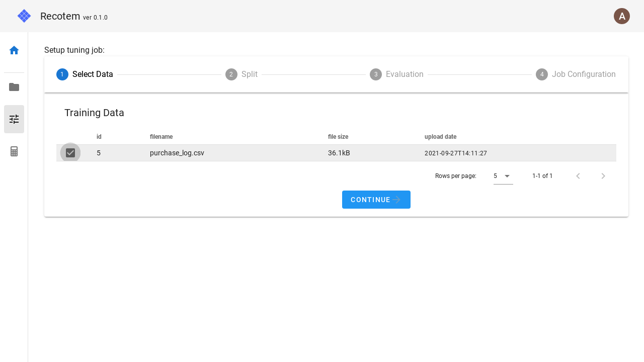Open the home page icon in sidebar
The image size is (644, 362).
14,50
